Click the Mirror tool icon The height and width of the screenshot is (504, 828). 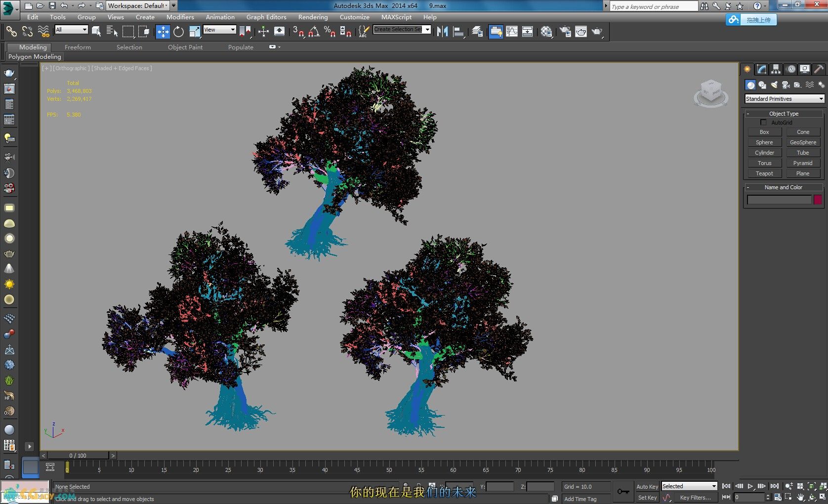pos(442,32)
